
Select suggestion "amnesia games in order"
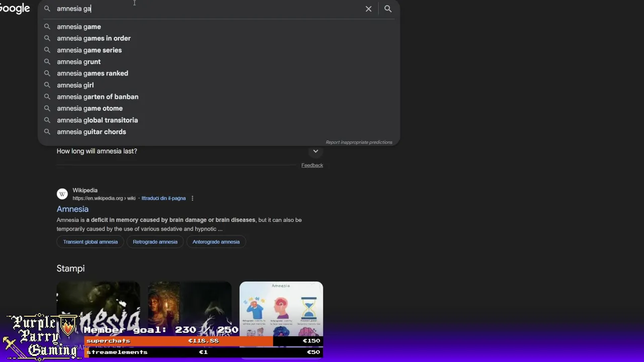[219, 38]
